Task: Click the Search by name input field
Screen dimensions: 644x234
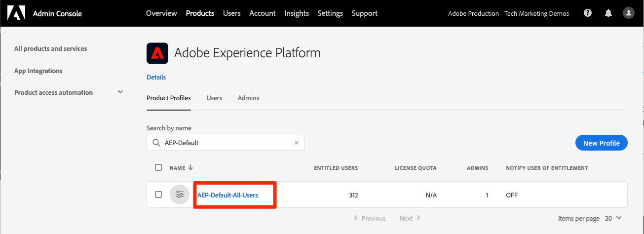Action: (x=227, y=143)
